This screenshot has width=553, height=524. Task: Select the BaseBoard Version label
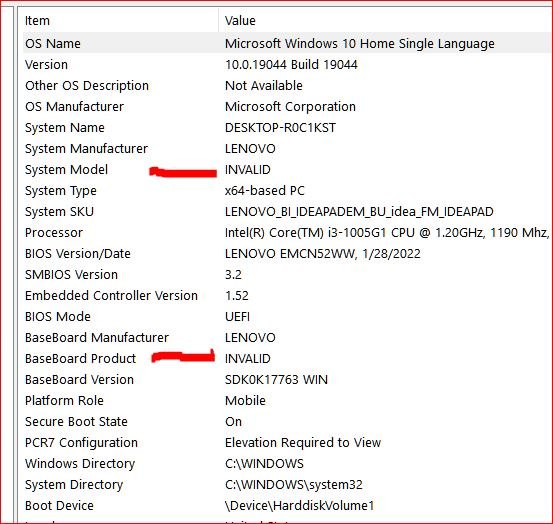79,380
